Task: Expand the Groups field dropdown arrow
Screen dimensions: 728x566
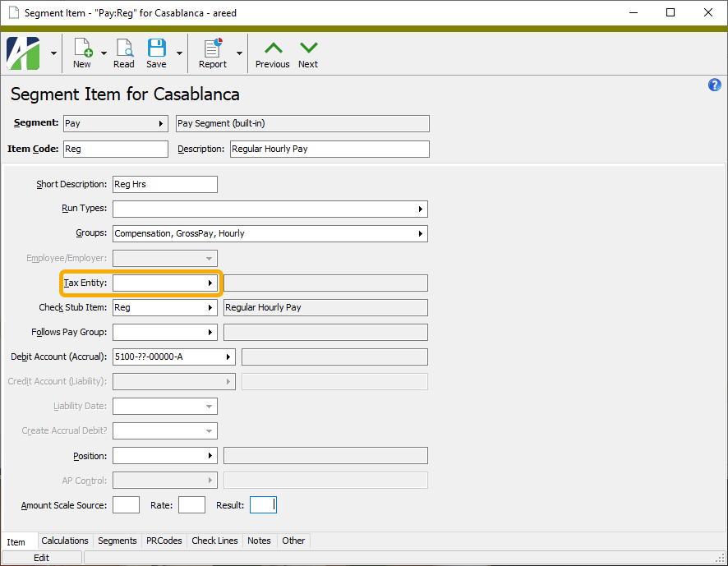Action: point(421,234)
